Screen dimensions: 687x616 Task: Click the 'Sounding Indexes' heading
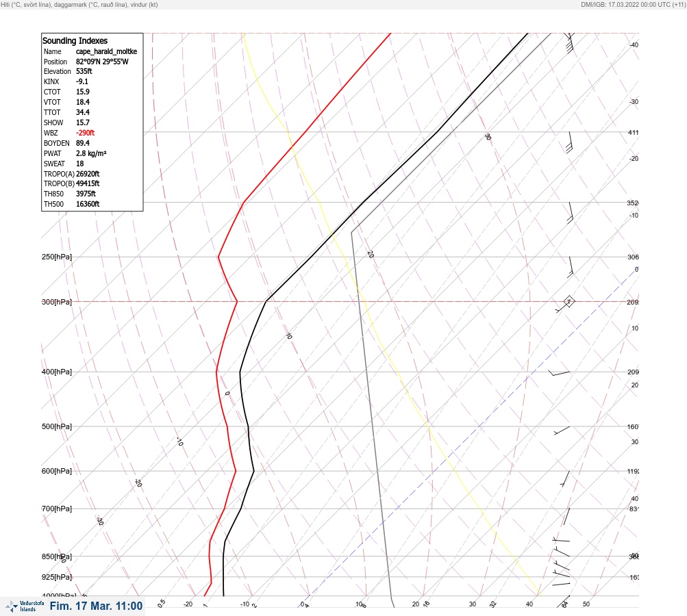coord(75,40)
